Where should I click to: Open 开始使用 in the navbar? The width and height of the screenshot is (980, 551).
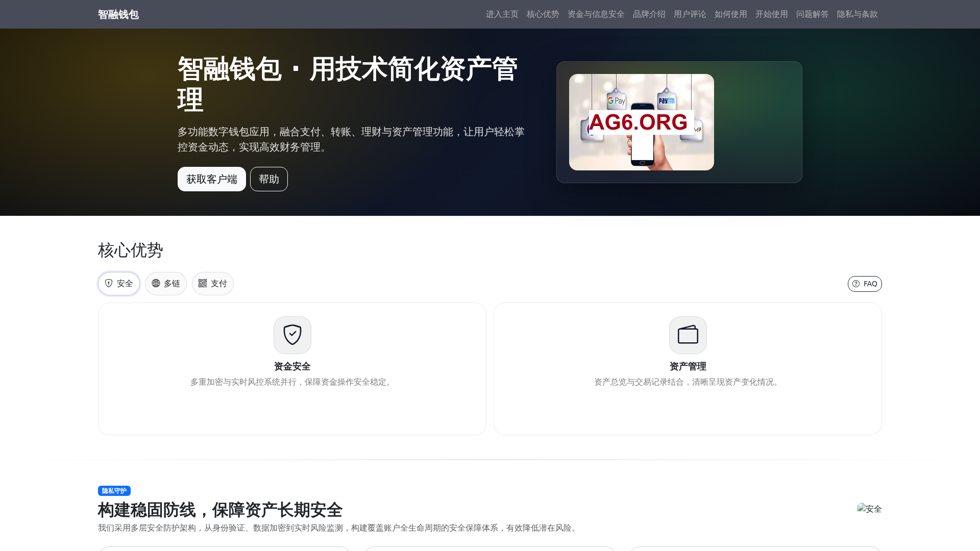click(x=771, y=14)
